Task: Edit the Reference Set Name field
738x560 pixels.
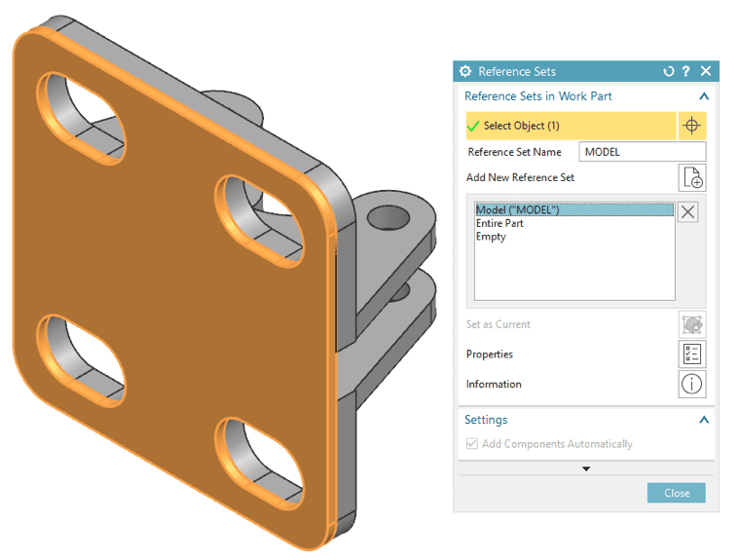Action: pyautogui.click(x=642, y=152)
